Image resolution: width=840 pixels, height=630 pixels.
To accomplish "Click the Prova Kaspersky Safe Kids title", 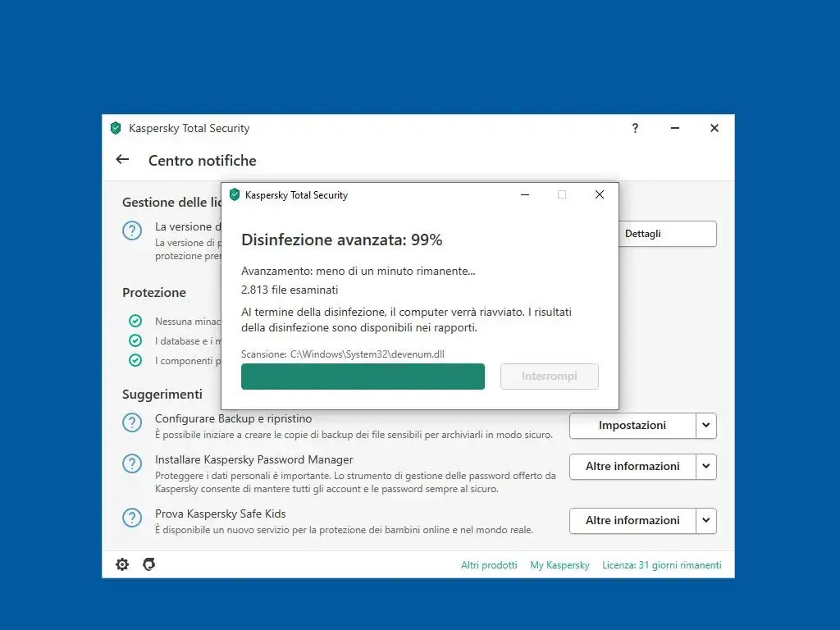I will point(220,514).
